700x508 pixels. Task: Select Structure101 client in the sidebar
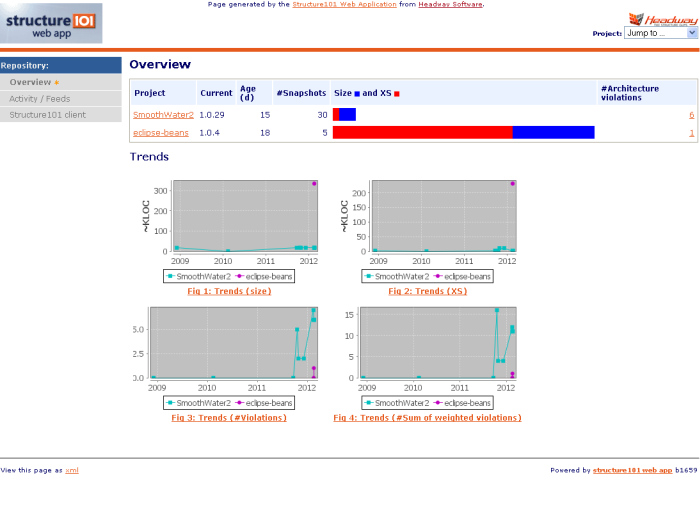coord(61,115)
